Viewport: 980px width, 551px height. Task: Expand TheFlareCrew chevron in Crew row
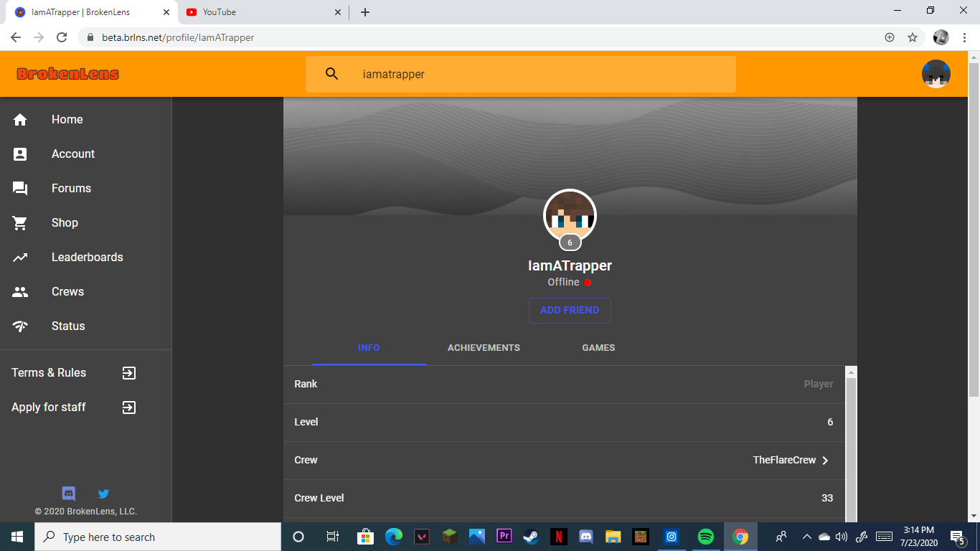825,461
